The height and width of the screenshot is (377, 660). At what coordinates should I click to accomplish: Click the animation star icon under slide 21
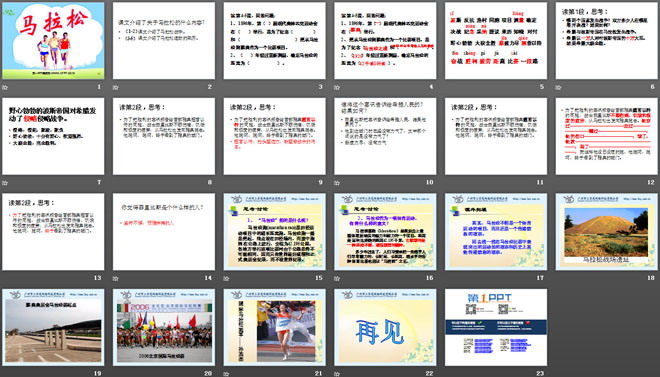tap(226, 374)
